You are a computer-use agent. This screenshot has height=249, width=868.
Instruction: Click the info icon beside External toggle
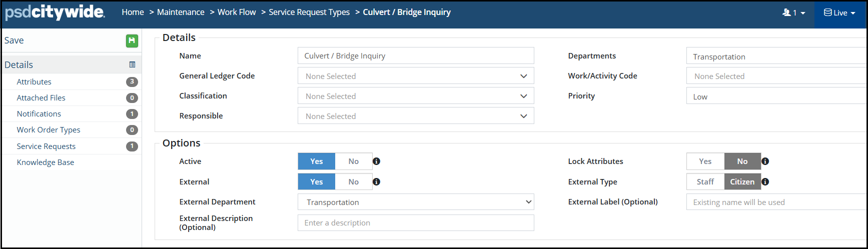[376, 181]
